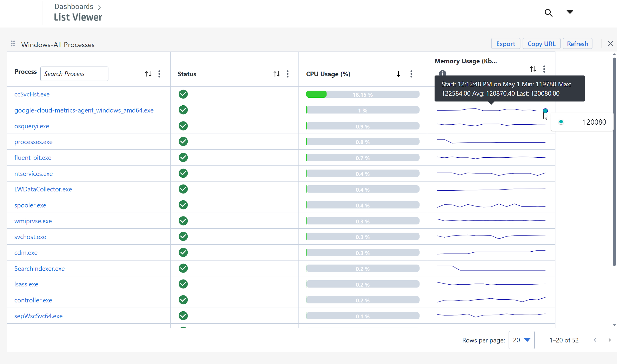The image size is (617, 364).
Task: Click the Export button
Action: tap(506, 44)
